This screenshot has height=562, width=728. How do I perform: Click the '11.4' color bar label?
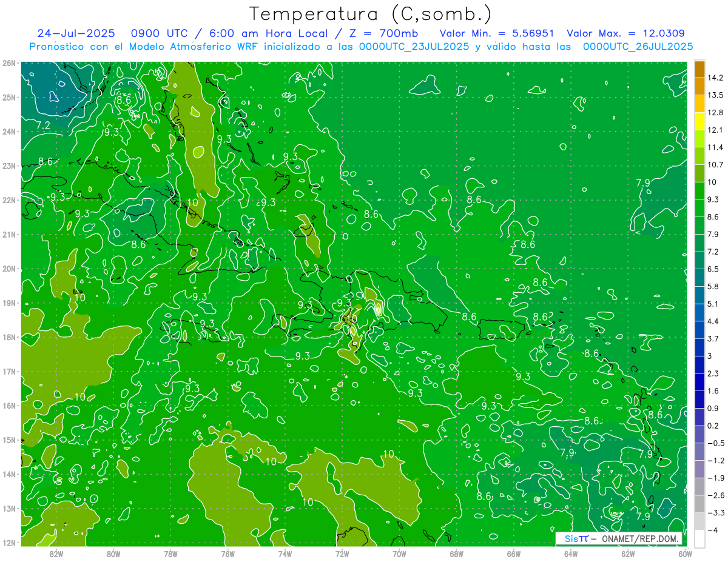715,147
